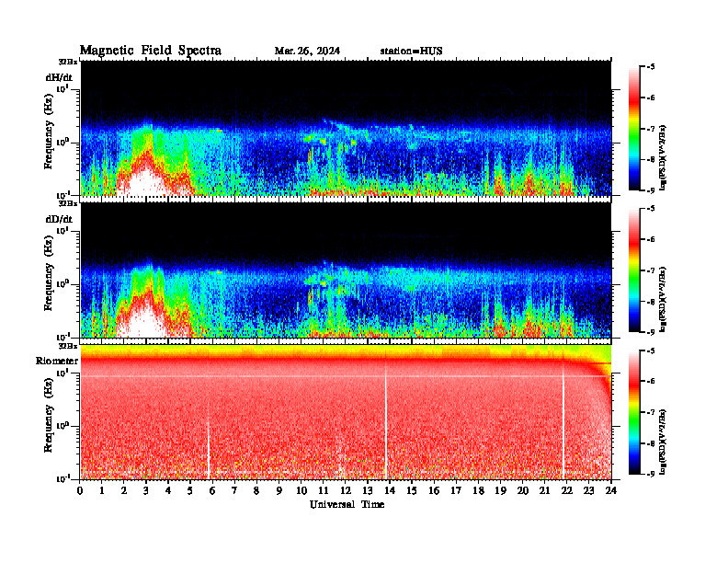Click hour 9 on the Universal Time axis

coord(279,490)
